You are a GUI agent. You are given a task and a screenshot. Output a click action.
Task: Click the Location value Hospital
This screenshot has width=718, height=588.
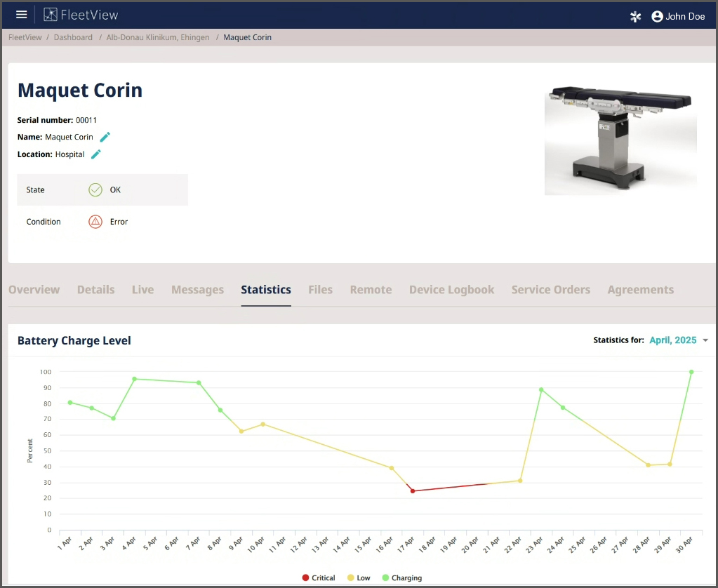[x=69, y=154]
